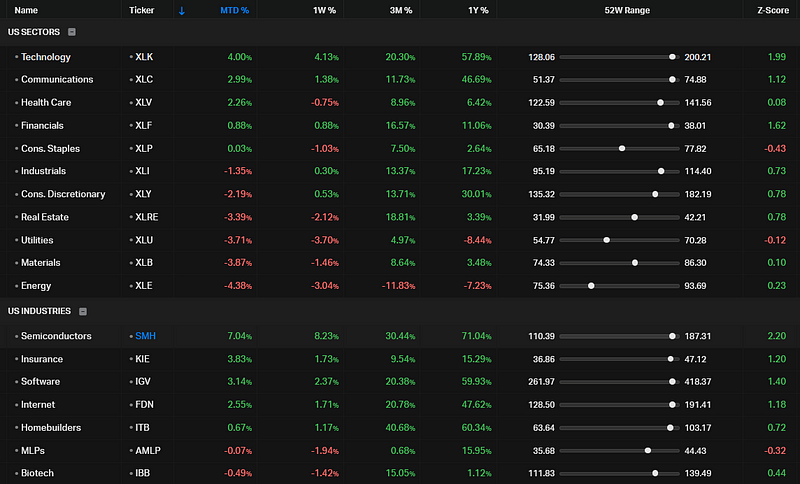Select the Technology row name
Image resolution: width=800 pixels, height=484 pixels.
coord(46,57)
